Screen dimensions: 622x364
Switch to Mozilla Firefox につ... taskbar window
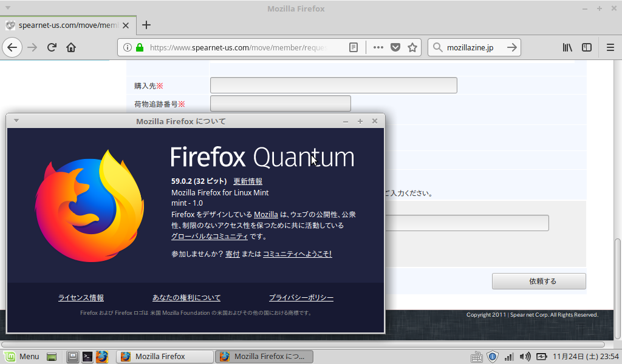point(264,357)
